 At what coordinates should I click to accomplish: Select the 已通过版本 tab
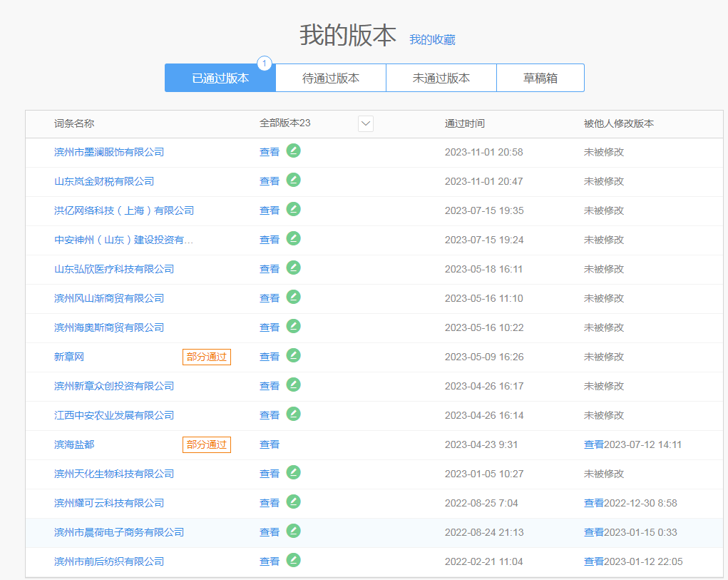click(x=220, y=78)
